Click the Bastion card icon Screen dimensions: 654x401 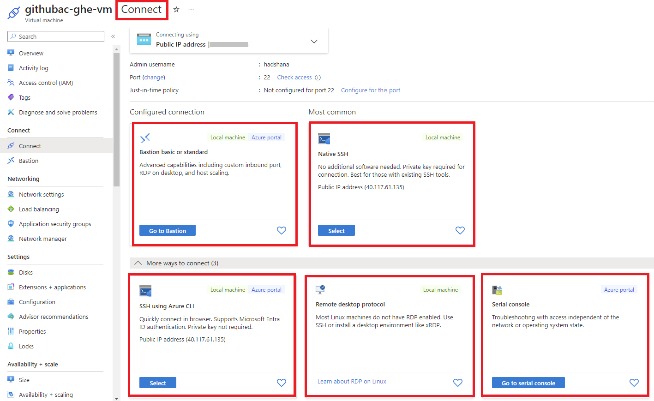pyautogui.click(x=145, y=138)
